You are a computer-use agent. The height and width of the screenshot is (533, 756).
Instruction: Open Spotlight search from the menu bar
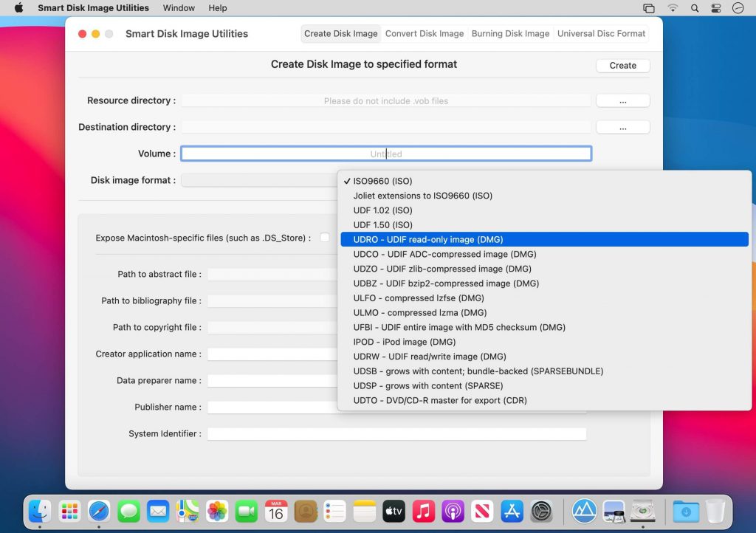coord(695,8)
